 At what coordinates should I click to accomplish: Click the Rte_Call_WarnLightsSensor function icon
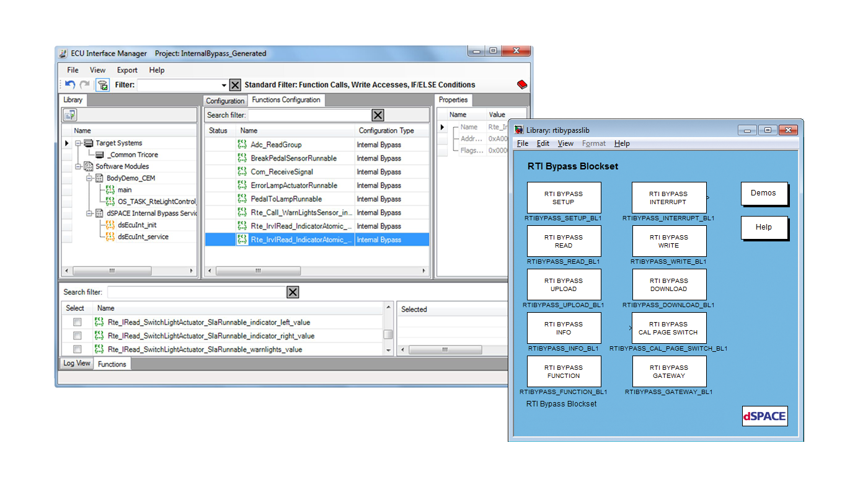[x=242, y=212]
